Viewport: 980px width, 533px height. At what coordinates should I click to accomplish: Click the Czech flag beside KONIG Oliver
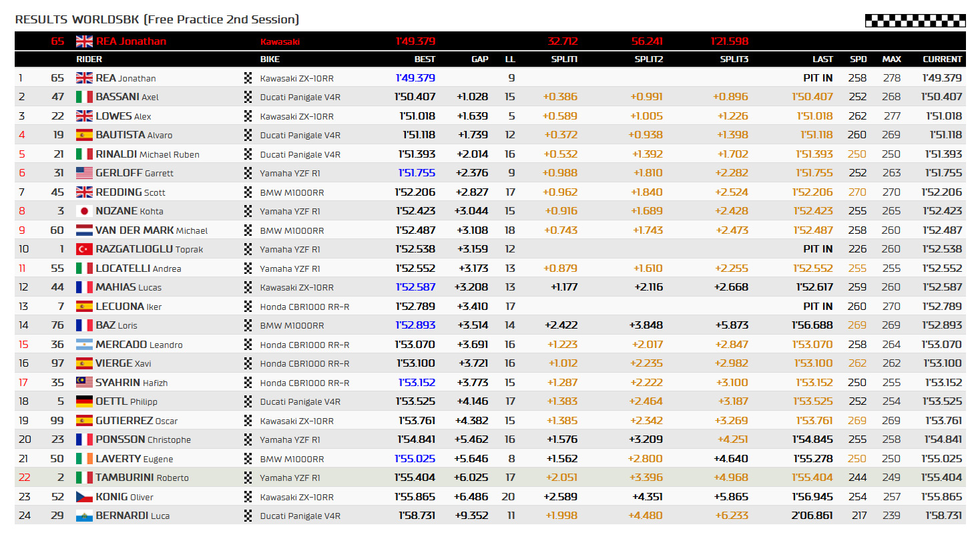pyautogui.click(x=84, y=497)
